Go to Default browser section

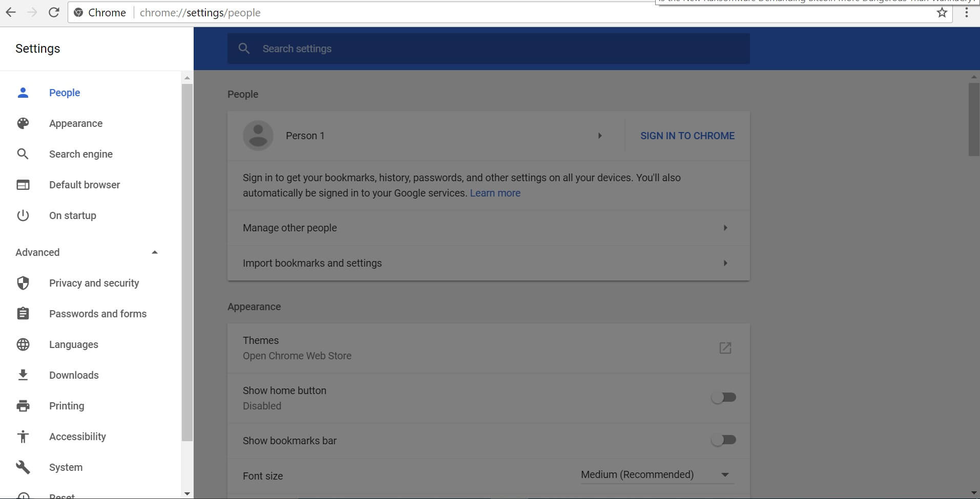point(85,185)
